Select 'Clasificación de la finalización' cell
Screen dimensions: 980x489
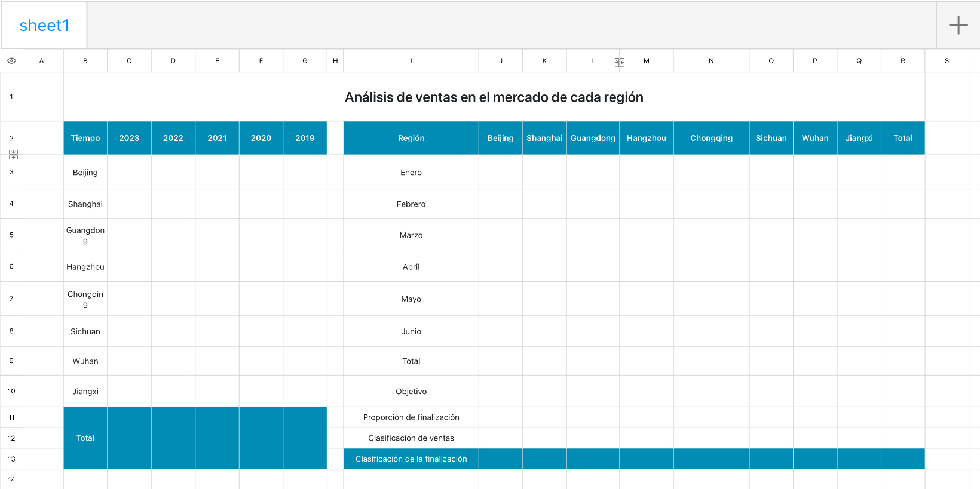[x=411, y=459]
